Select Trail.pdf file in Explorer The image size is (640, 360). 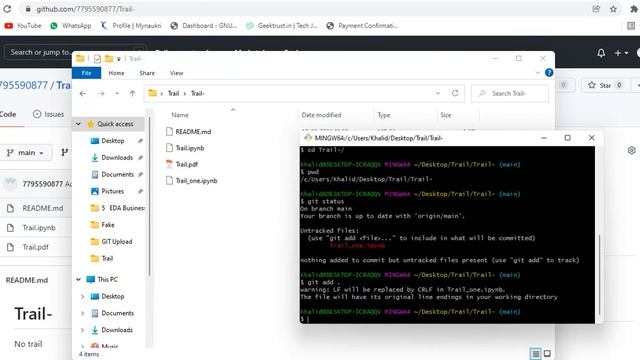click(182, 164)
